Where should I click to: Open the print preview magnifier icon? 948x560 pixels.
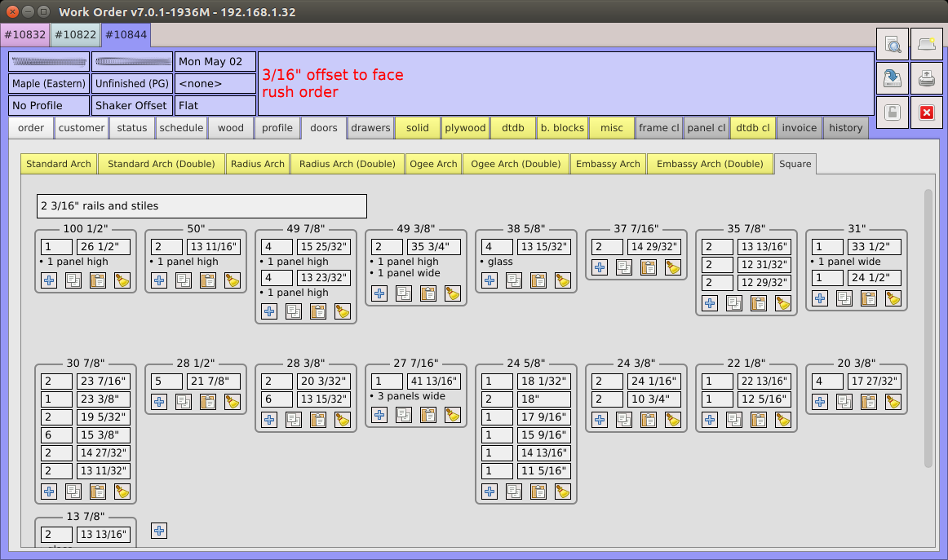[x=893, y=45]
